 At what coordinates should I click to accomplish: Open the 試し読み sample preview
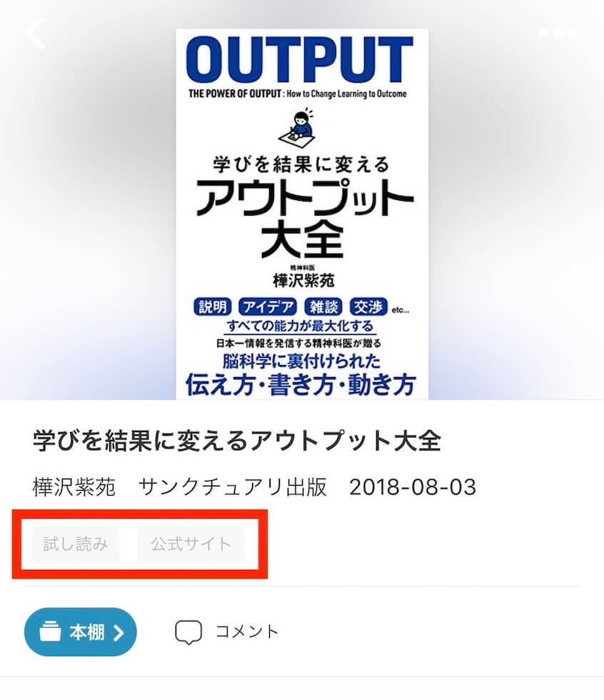coord(76,544)
